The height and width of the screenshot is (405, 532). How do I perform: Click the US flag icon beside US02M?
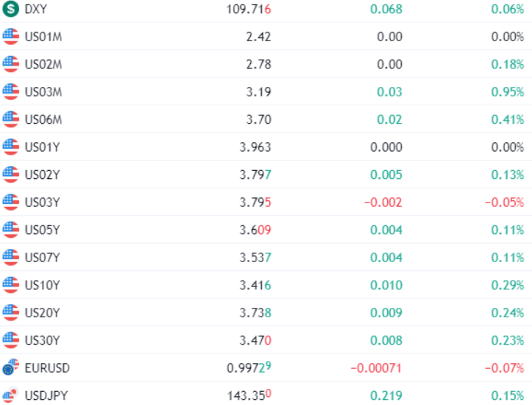coord(10,64)
